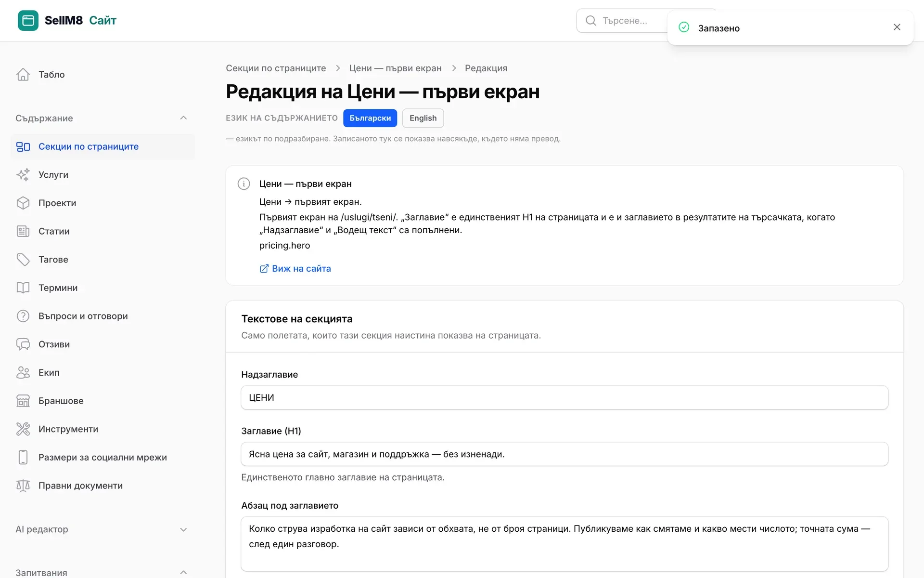Click into the Надзаглавие field
924x578 pixels.
point(565,398)
